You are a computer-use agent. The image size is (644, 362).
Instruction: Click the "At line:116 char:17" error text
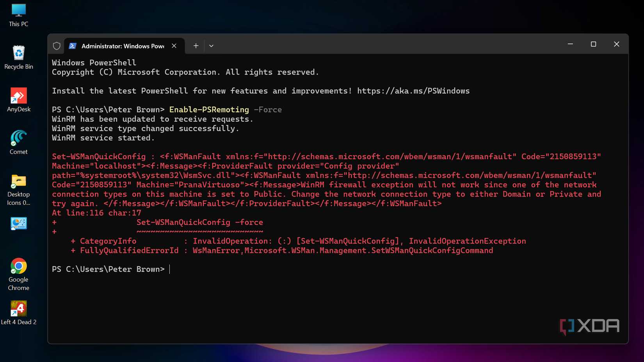tap(96, 213)
